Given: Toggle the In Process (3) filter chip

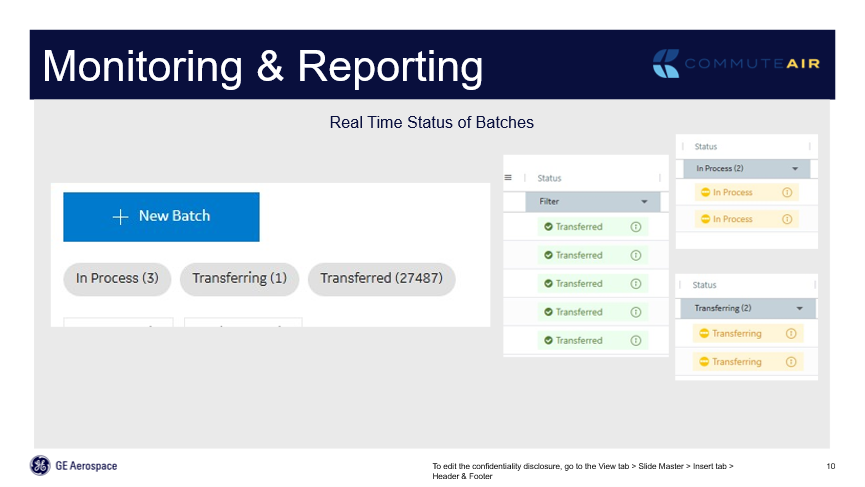Looking at the screenshot, I should coord(117,279).
